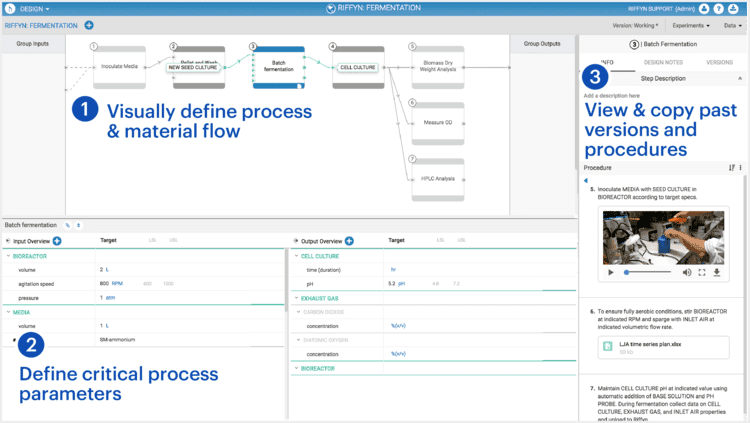The height and width of the screenshot is (423, 750).
Task: Edit Batch fermentation name pencil icon
Action: pos(67,225)
